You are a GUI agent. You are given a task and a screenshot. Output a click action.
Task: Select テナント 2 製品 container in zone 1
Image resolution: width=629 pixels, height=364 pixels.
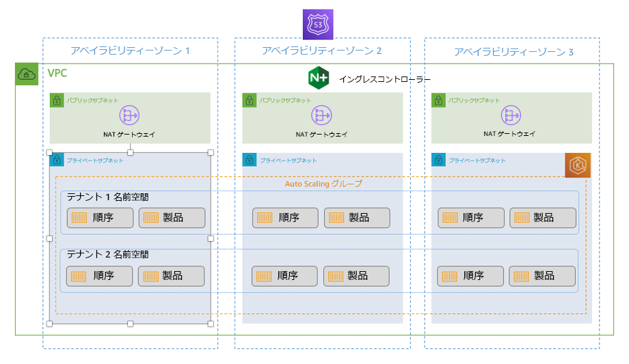172,276
